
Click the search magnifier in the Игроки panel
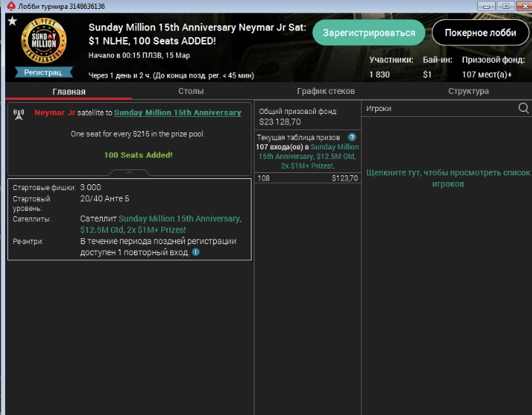coord(524,108)
